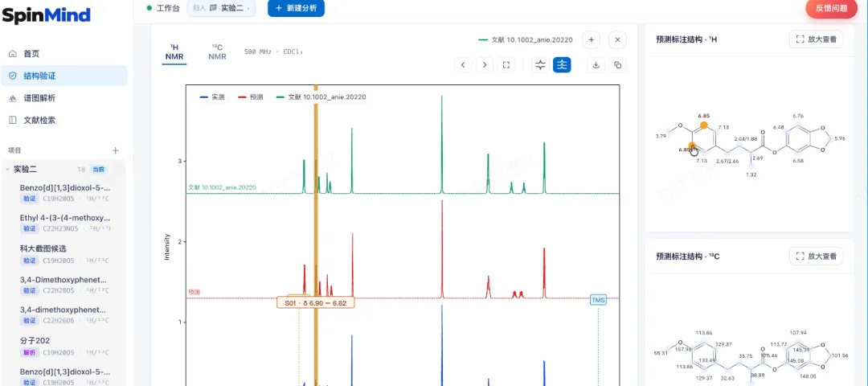Collapse the 实验二 project group

tap(7, 169)
